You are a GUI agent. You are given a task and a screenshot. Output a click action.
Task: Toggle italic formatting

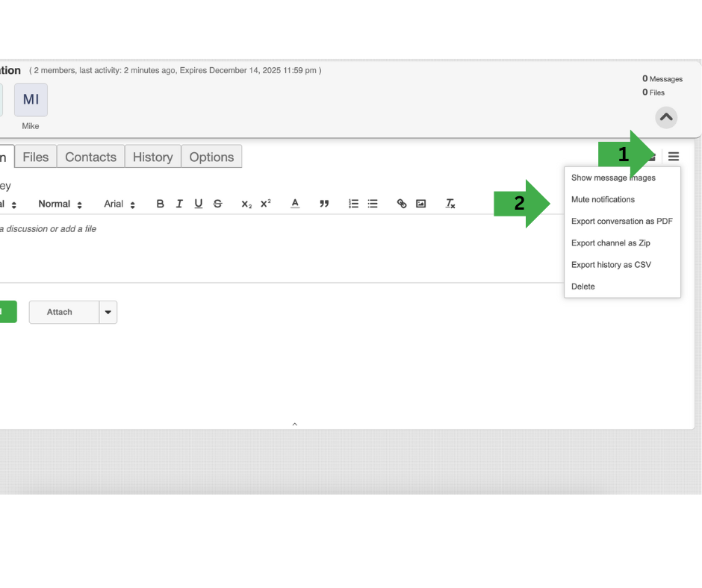pos(179,204)
